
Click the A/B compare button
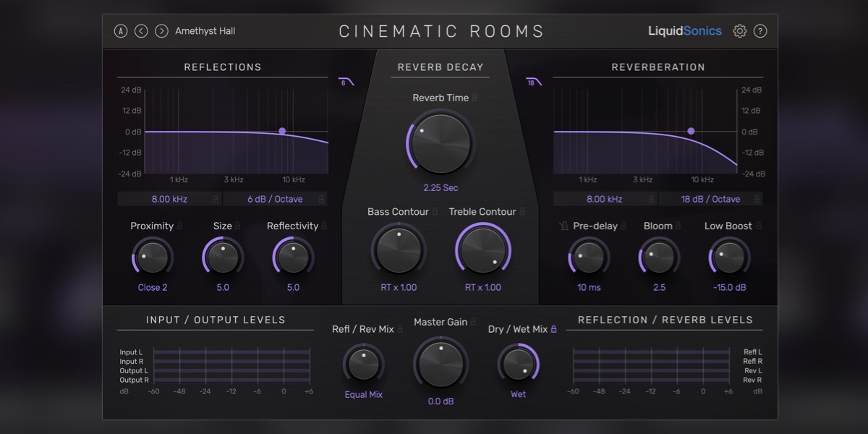[x=120, y=31]
